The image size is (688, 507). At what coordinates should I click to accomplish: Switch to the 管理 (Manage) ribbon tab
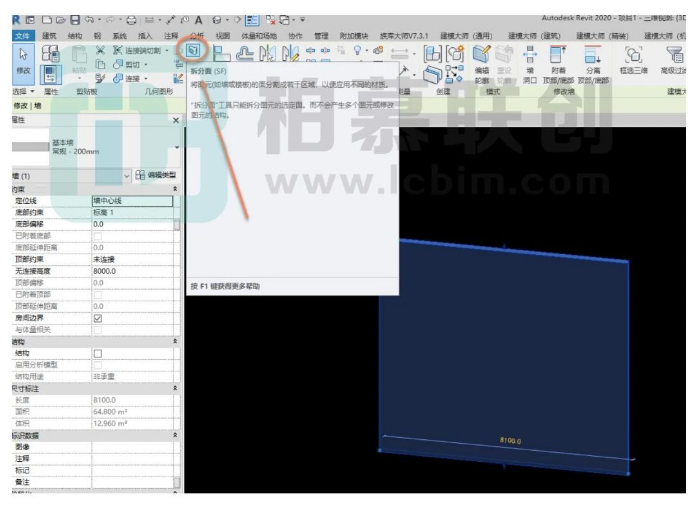point(321,36)
